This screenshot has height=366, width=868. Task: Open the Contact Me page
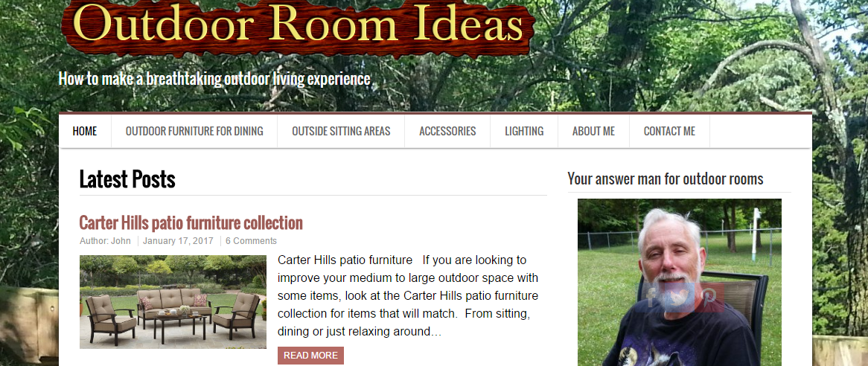coord(669,132)
